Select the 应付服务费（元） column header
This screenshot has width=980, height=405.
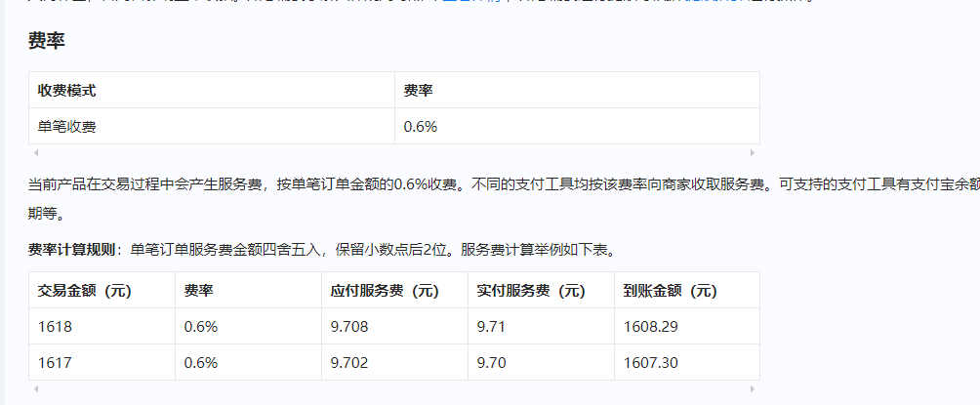386,290
